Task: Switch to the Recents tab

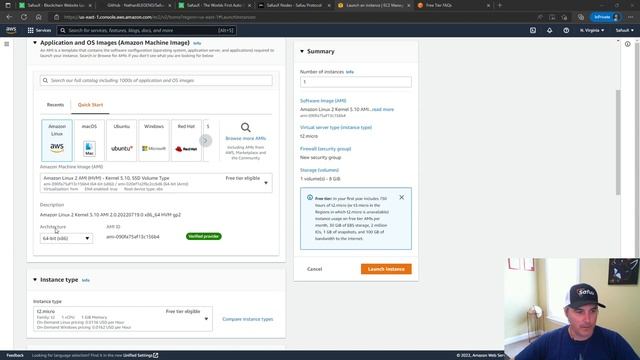Action: pyautogui.click(x=55, y=105)
